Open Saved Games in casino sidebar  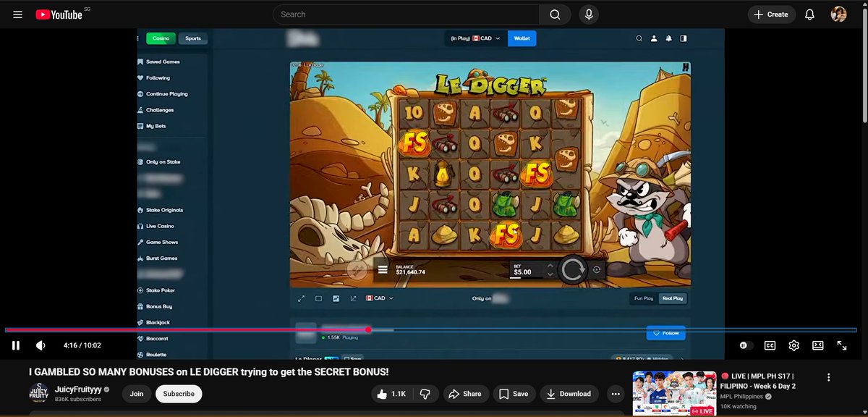158,62
